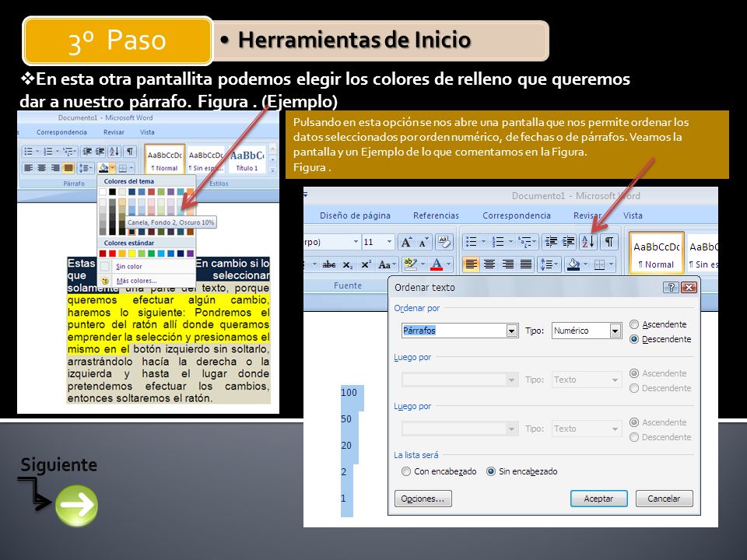Open the Vista tab in the right Word window

pos(633,215)
